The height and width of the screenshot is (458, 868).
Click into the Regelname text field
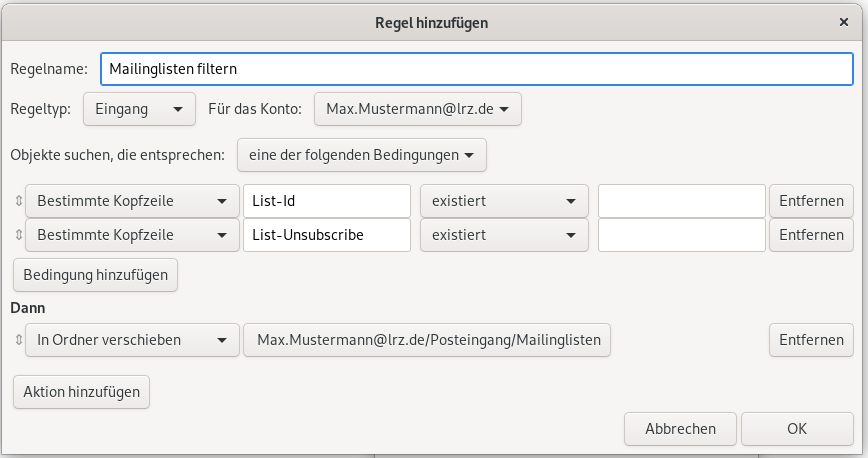click(x=476, y=69)
